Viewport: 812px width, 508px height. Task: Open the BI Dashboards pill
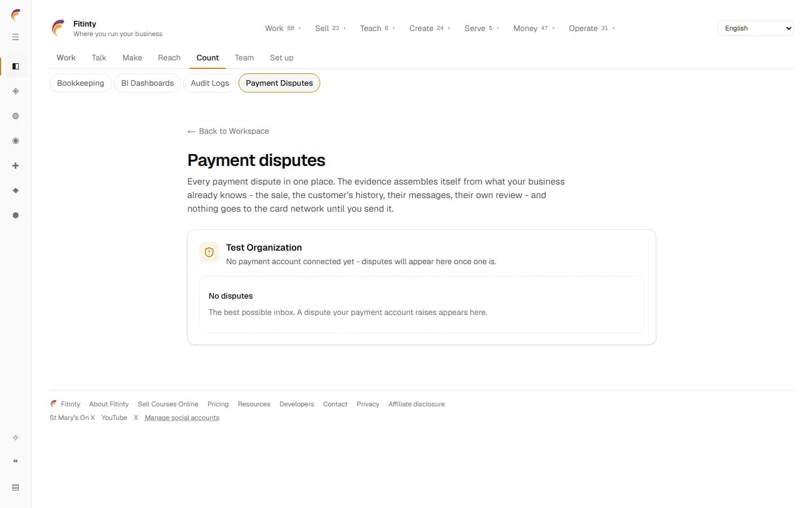click(x=148, y=83)
